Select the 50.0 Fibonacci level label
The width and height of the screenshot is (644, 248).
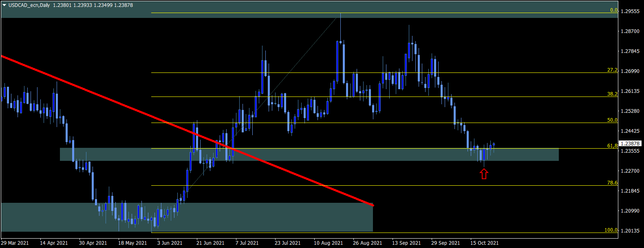click(612, 120)
